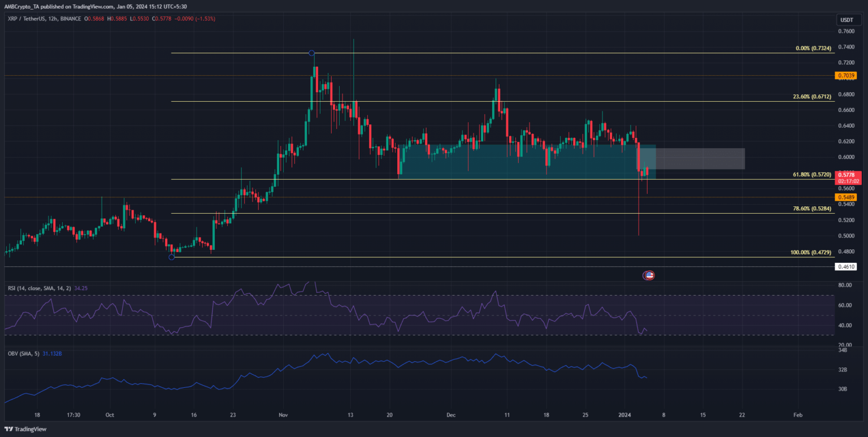Select the Fibonacci anchor circle at the top
Screen dimensions: 868x437
(311, 53)
